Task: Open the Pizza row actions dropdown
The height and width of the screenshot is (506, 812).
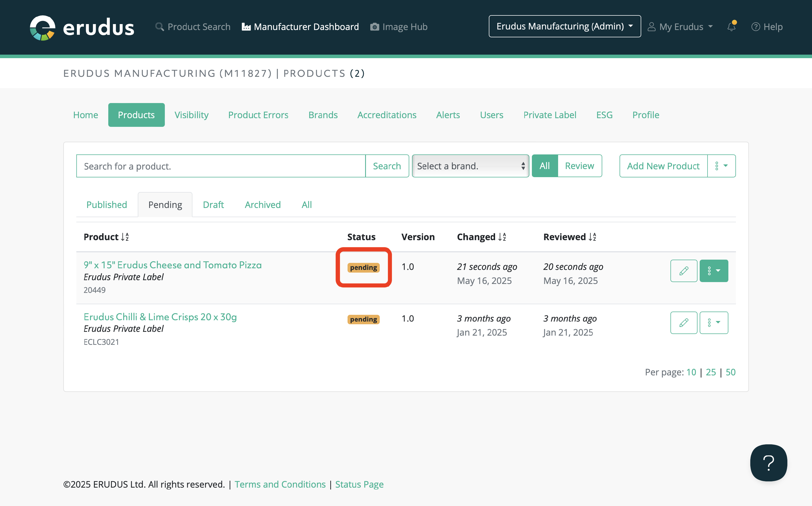Action: click(713, 271)
